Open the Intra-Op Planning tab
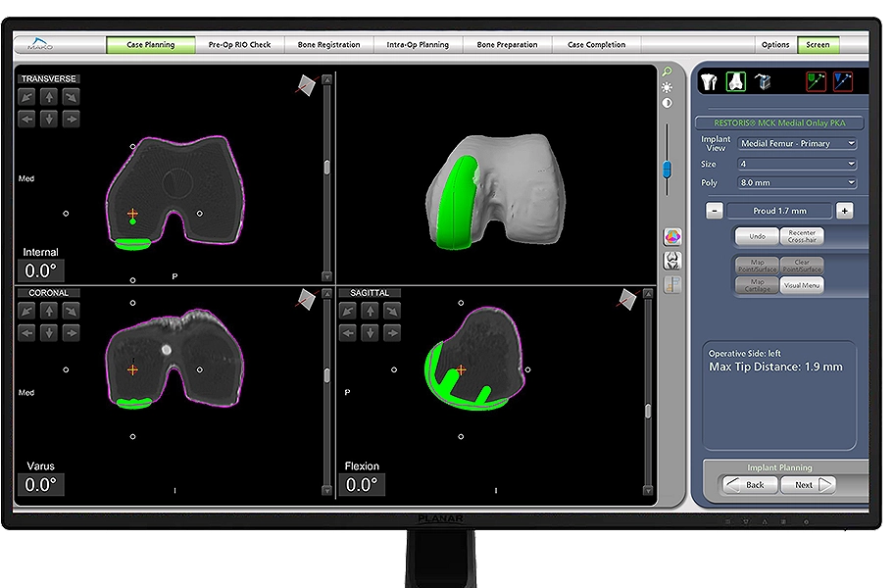894x588 pixels. pos(418,44)
